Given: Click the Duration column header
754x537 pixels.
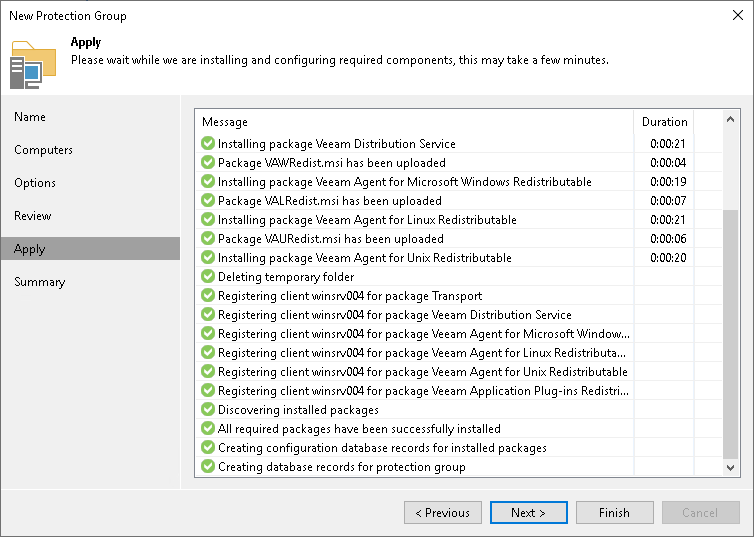Looking at the screenshot, I should click(x=664, y=122).
